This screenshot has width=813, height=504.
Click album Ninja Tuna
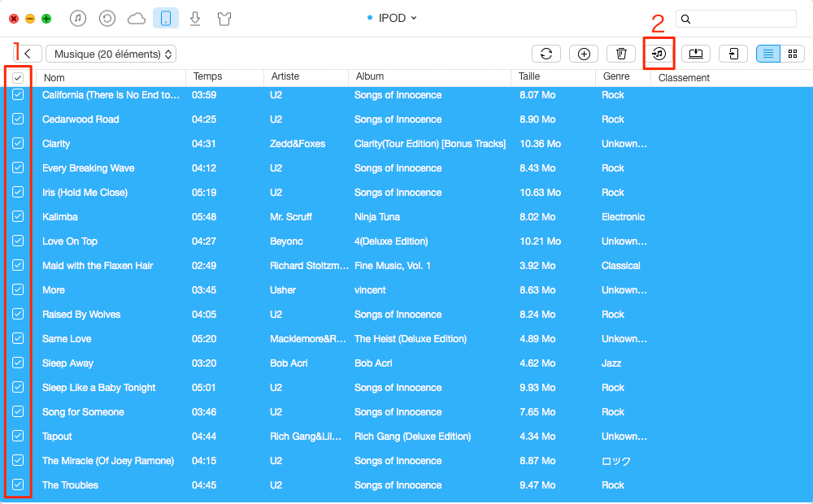click(x=377, y=217)
